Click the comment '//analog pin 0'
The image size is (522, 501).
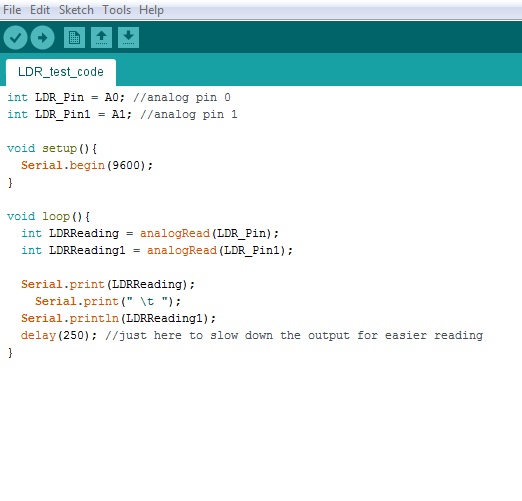(182, 97)
